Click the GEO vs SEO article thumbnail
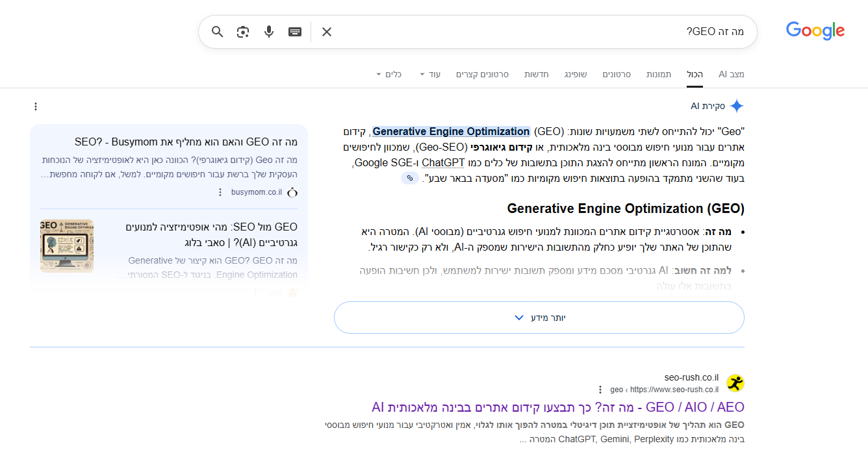 pos(67,246)
